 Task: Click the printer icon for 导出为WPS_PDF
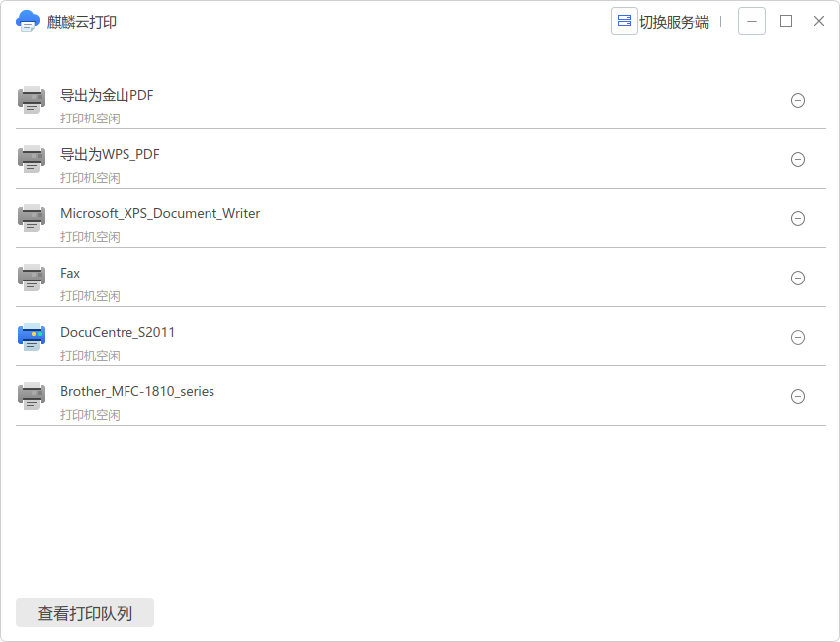click(32, 159)
